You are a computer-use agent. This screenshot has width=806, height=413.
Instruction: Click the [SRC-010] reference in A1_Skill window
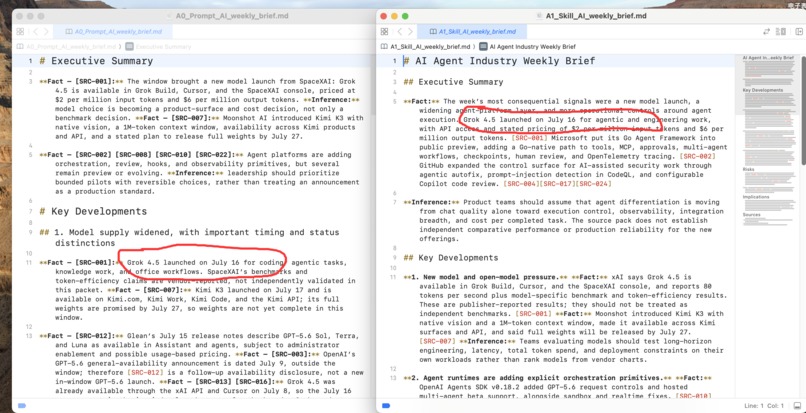click(693, 396)
